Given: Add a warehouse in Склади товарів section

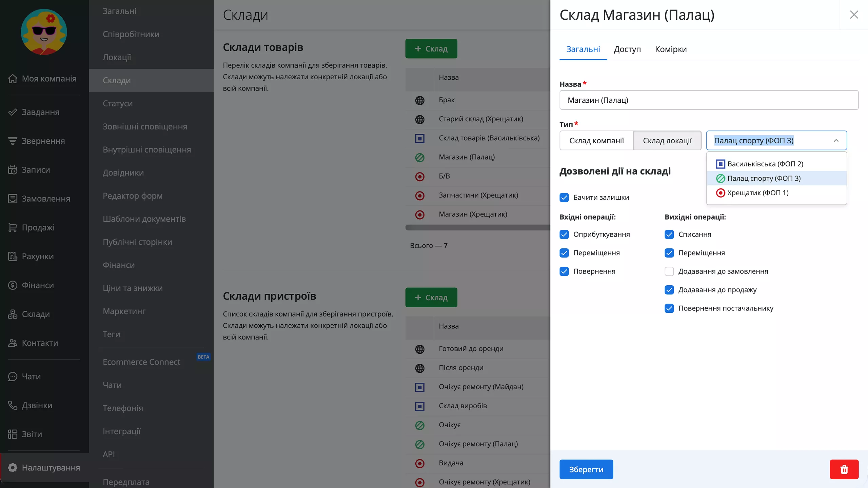Looking at the screenshot, I should tap(431, 49).
